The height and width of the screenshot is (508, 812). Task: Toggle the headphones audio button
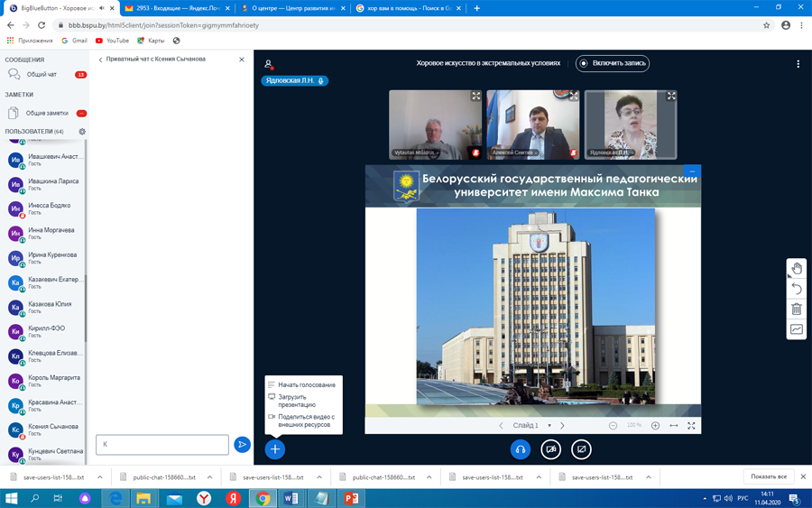click(520, 449)
